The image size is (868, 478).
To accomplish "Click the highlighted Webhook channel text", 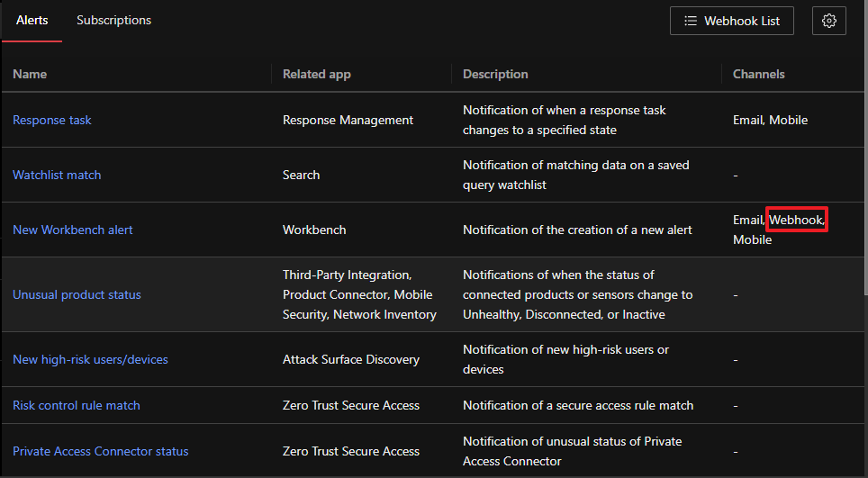I will tap(796, 220).
